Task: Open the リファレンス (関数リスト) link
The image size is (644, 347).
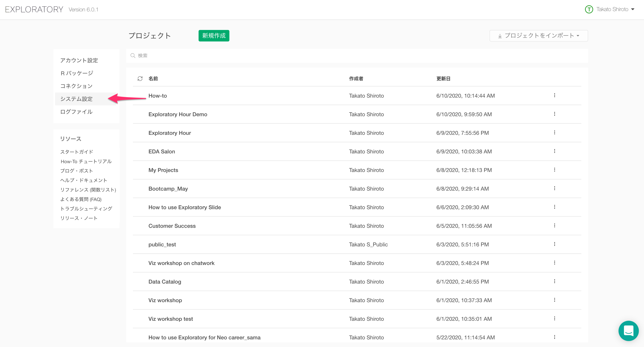Action: pos(88,190)
